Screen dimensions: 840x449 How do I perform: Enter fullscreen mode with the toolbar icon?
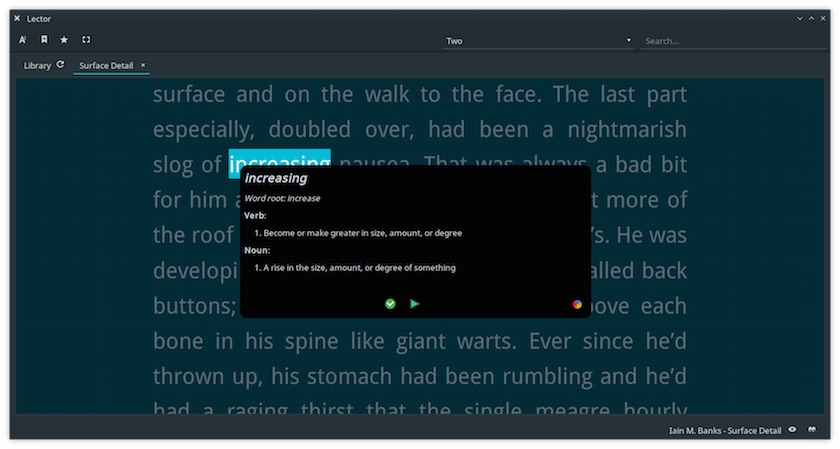tap(86, 40)
